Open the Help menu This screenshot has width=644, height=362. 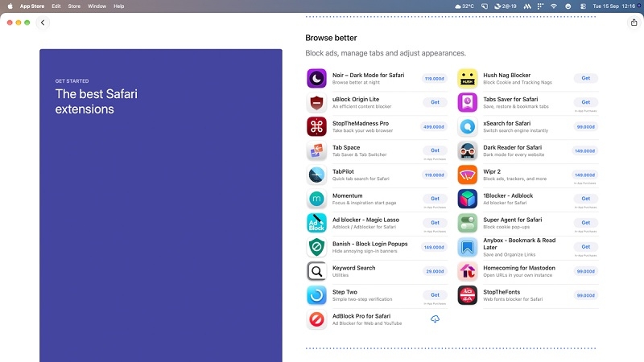(x=118, y=6)
